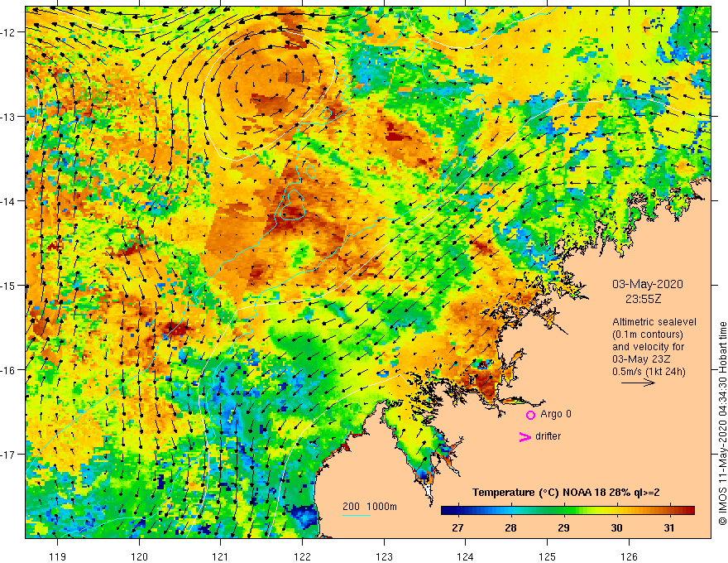Click the '0.5m/s (1kt 24h)' scale text
This screenshot has width=728, height=563.
[x=649, y=372]
